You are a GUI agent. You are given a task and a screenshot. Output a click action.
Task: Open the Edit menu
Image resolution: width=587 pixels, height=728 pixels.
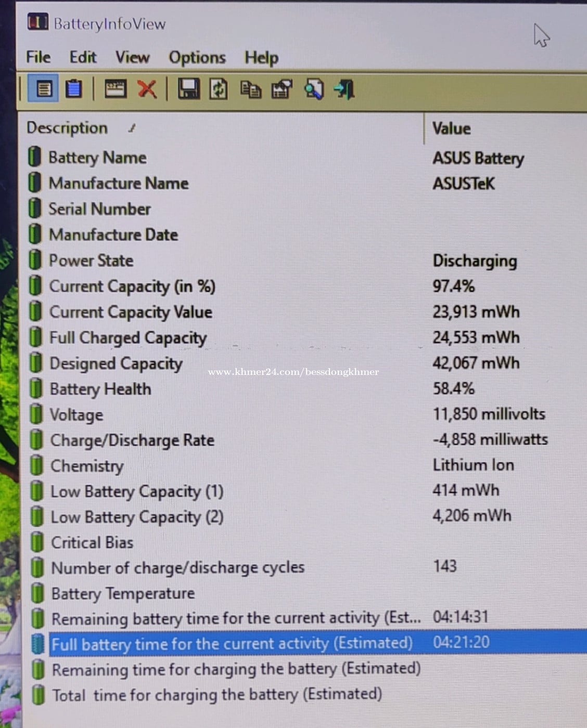(x=83, y=57)
